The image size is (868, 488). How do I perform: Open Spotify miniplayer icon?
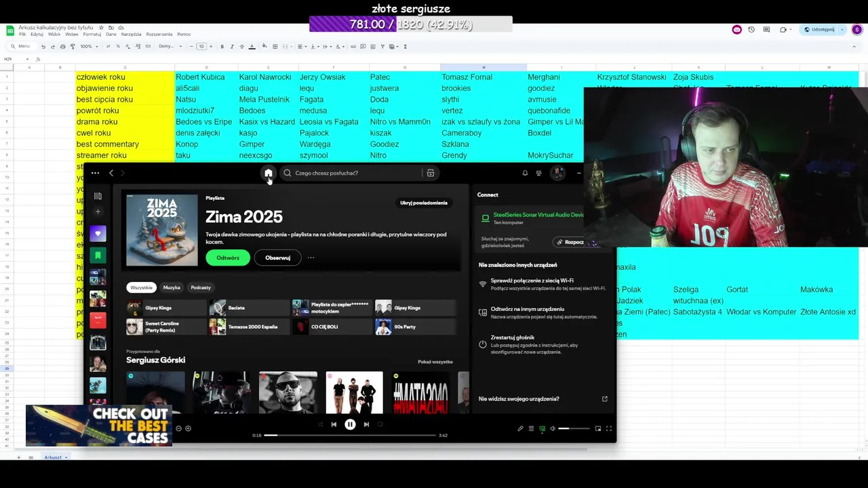(x=598, y=428)
